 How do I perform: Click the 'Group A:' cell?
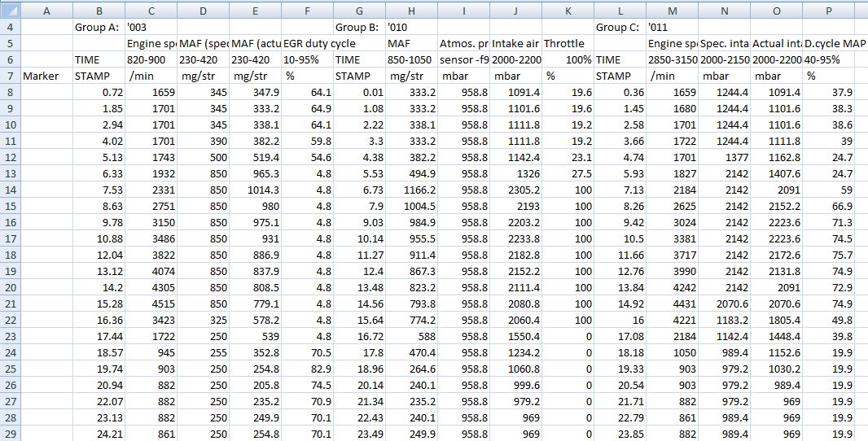tap(99, 27)
